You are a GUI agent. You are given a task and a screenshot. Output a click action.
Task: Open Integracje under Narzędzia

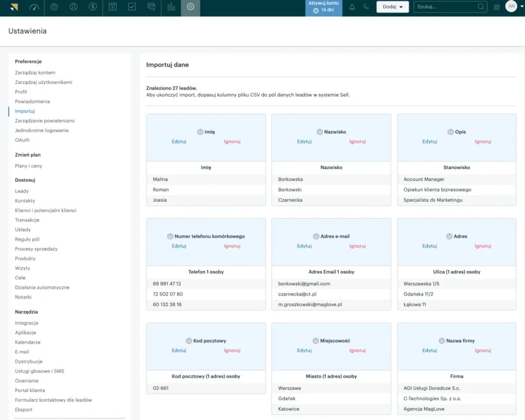click(x=27, y=323)
